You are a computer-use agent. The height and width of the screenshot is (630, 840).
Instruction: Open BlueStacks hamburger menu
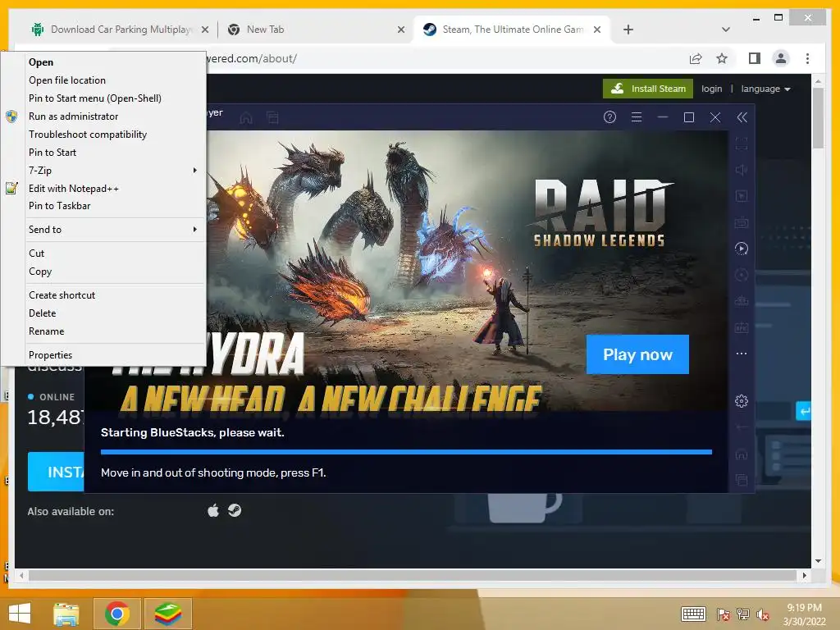click(x=637, y=117)
